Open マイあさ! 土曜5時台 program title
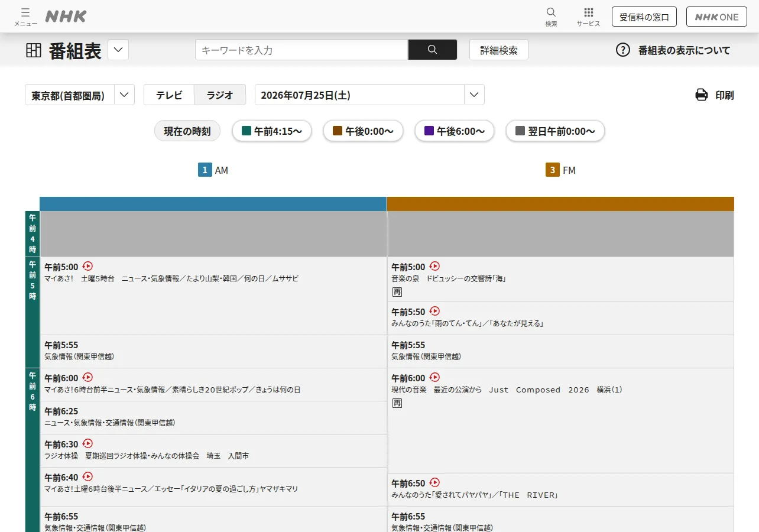This screenshot has height=532, width=759. (x=171, y=278)
